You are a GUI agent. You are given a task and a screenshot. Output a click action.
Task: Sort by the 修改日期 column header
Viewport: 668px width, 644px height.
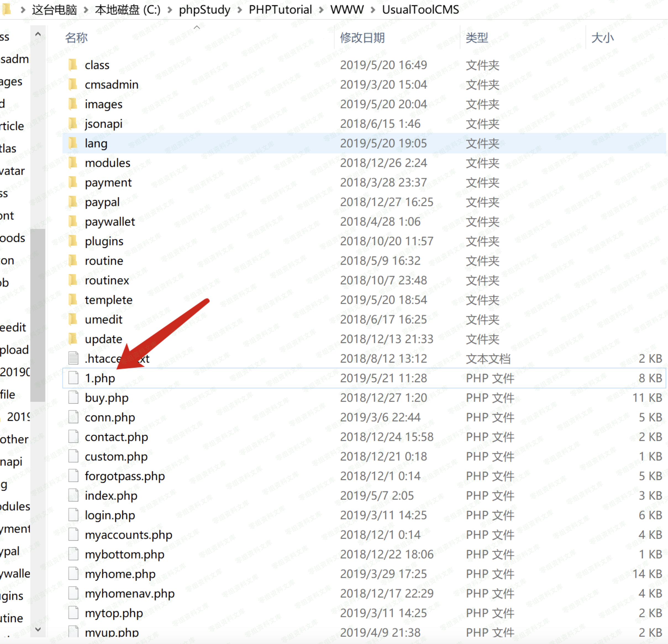coord(362,38)
